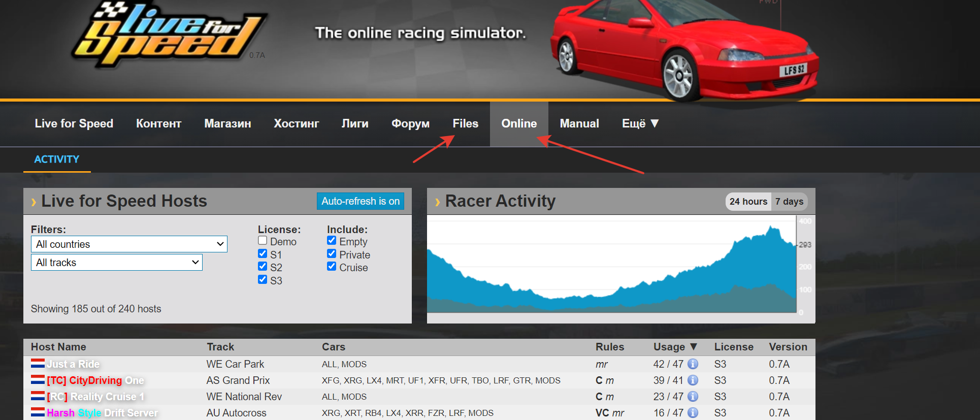Enable the Demo license checkbox
980x420 pixels.
[263, 241]
